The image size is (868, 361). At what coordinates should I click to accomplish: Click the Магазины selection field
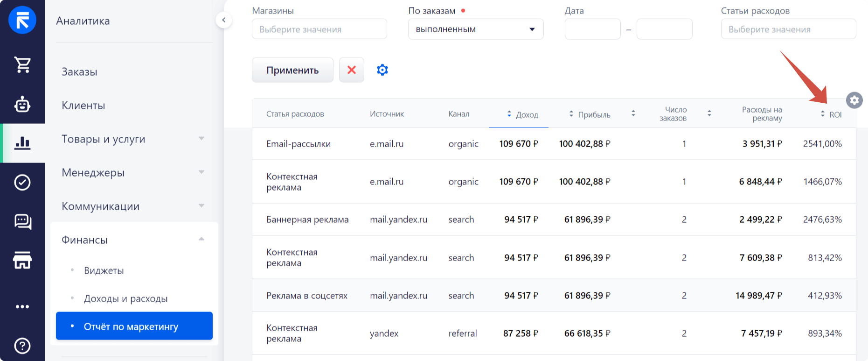coord(319,29)
